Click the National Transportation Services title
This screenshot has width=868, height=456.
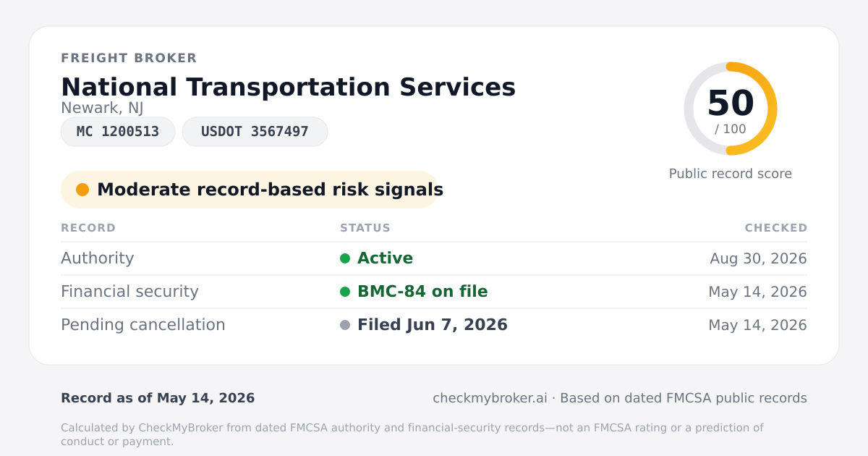click(289, 87)
